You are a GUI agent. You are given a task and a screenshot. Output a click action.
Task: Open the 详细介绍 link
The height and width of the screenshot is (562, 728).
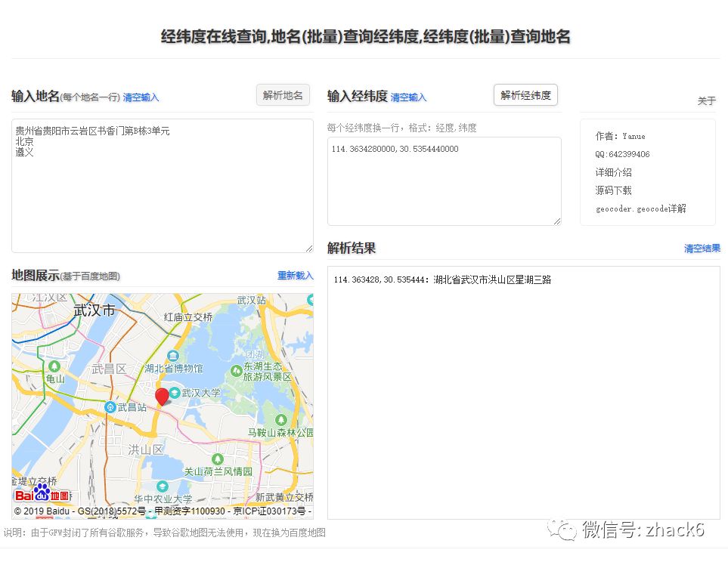tap(613, 172)
